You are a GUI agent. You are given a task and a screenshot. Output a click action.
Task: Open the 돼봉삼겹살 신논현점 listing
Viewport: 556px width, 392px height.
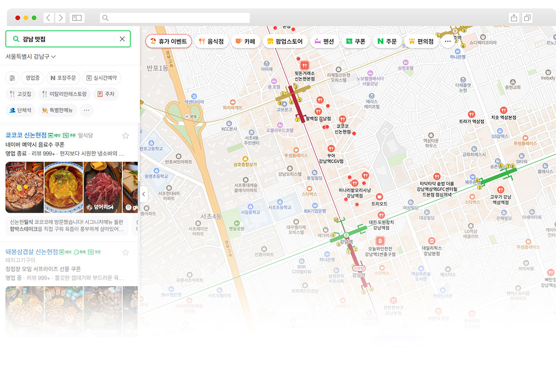coord(32,252)
